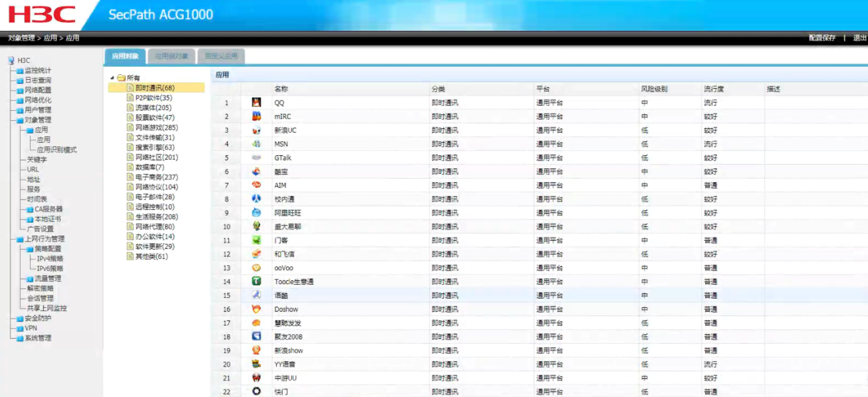868x397 pixels.
Task: Open 时间表 in the sidebar
Action: click(37, 200)
